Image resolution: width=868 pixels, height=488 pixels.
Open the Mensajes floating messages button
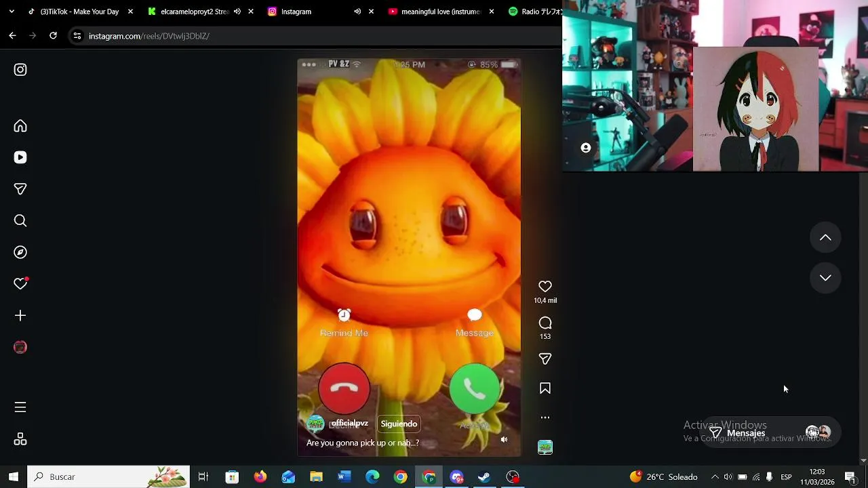tap(770, 433)
